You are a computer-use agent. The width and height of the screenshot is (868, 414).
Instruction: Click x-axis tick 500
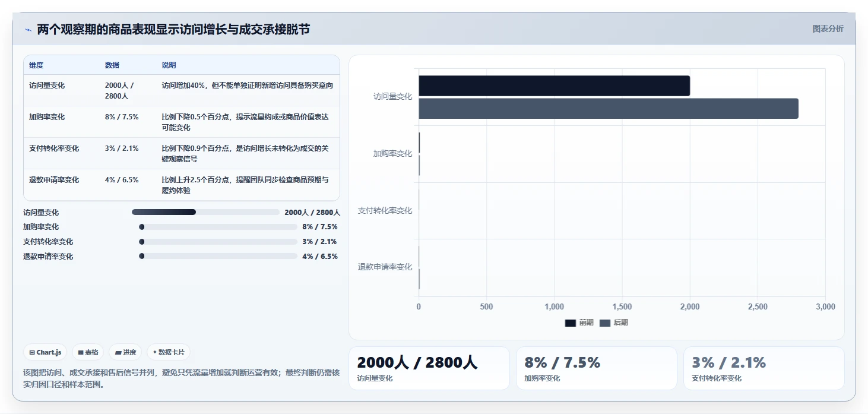486,307
